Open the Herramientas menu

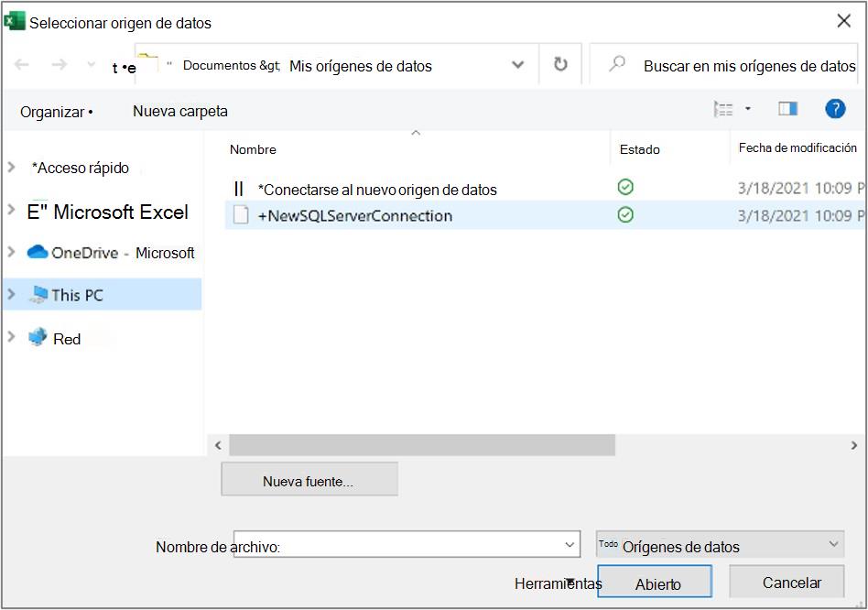click(x=558, y=583)
